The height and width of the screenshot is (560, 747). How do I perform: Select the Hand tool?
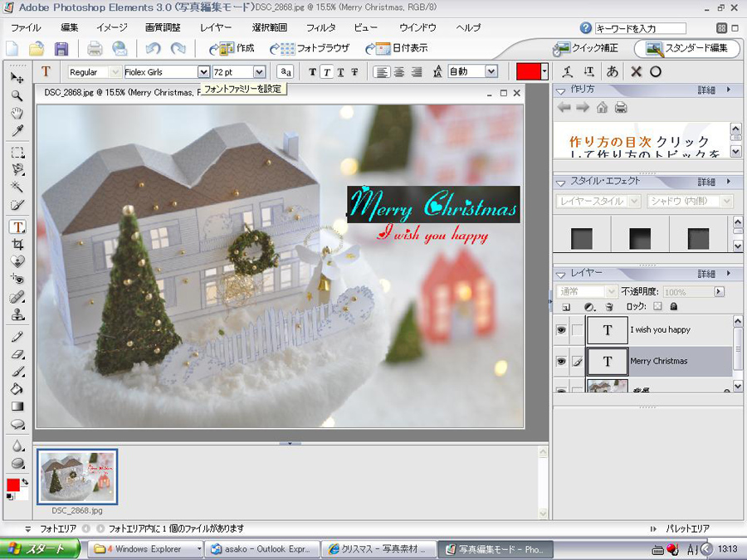tap(17, 113)
